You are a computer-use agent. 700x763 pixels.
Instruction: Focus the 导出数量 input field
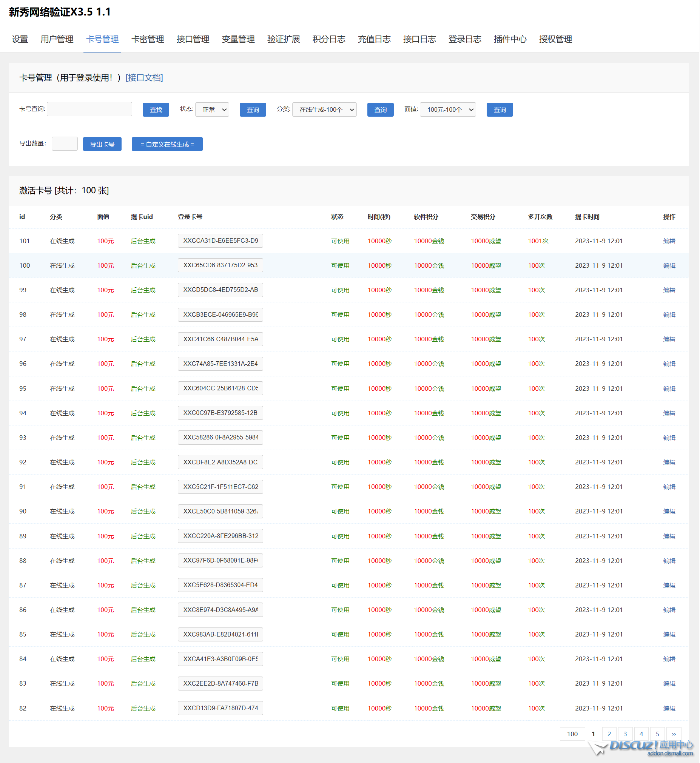(65, 144)
